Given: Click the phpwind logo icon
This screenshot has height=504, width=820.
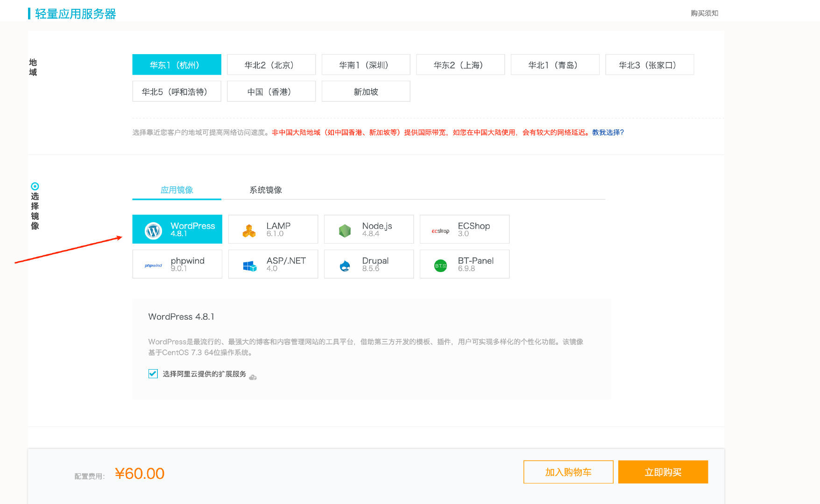Looking at the screenshot, I should [153, 266].
